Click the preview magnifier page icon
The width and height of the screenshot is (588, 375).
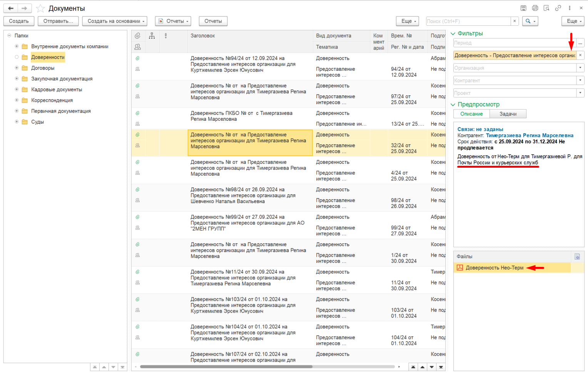click(546, 8)
